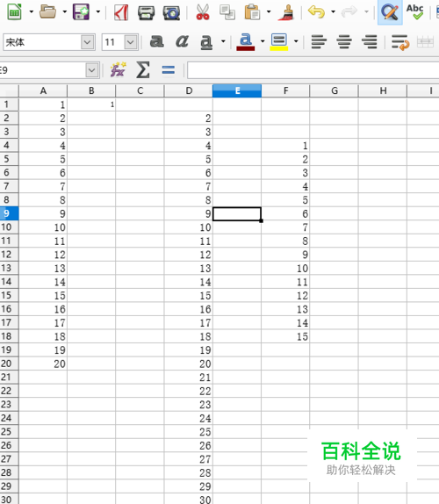
Task: Activate the Clone Formatting paintbrush
Action: (286, 12)
